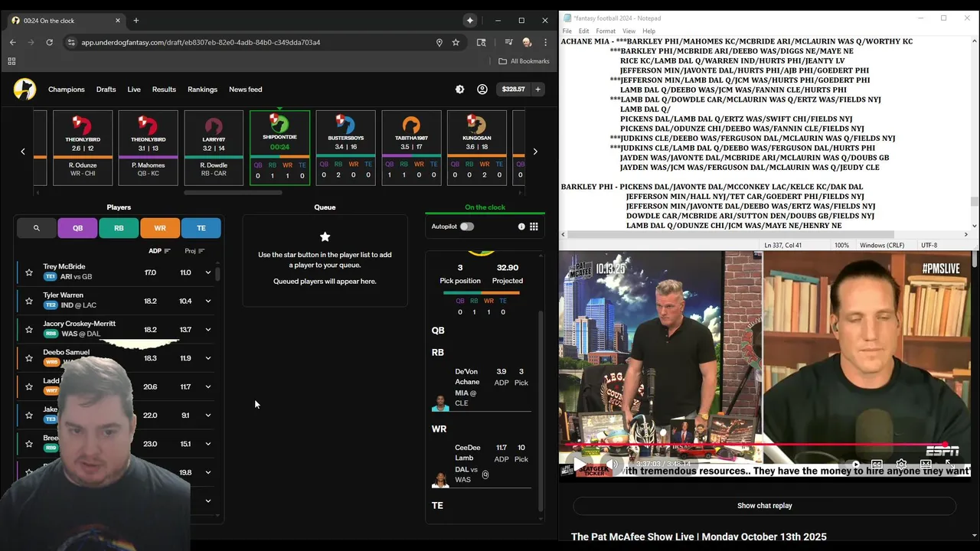This screenshot has width=980, height=551.
Task: Open the Underdog account profile icon
Action: (x=482, y=90)
